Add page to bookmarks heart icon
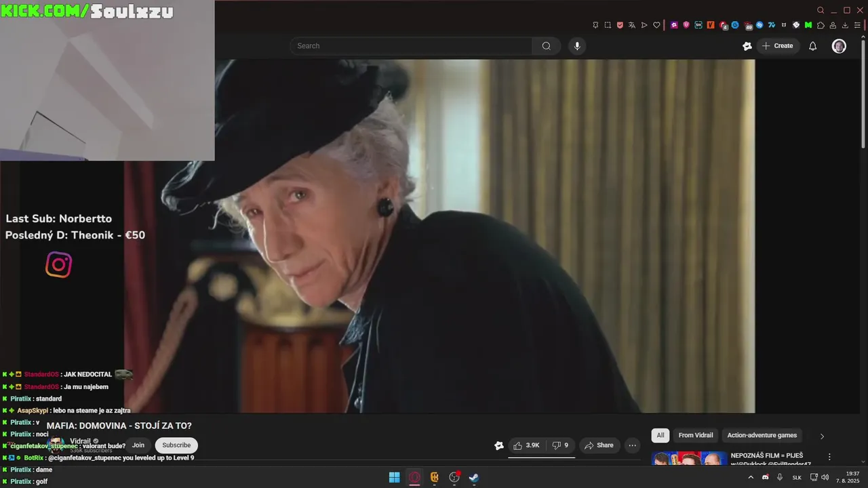The width and height of the screenshot is (868, 488). pyautogui.click(x=656, y=25)
